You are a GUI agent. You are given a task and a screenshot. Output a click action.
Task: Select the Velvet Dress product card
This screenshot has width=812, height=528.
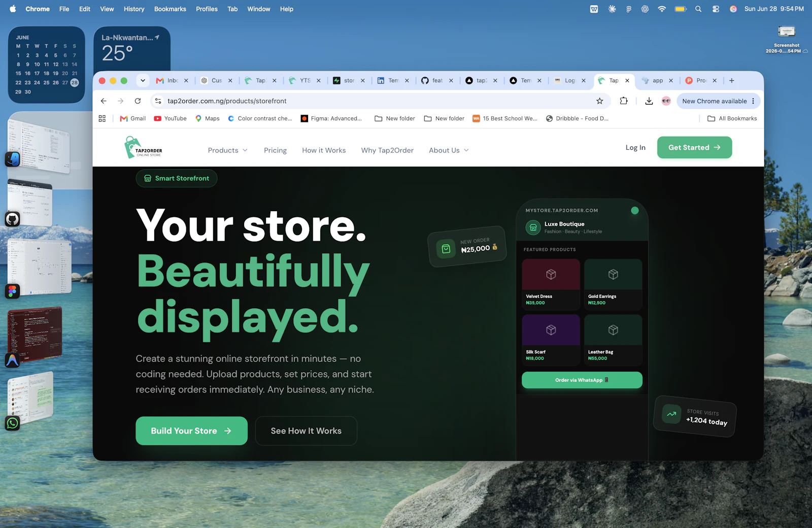click(x=551, y=284)
